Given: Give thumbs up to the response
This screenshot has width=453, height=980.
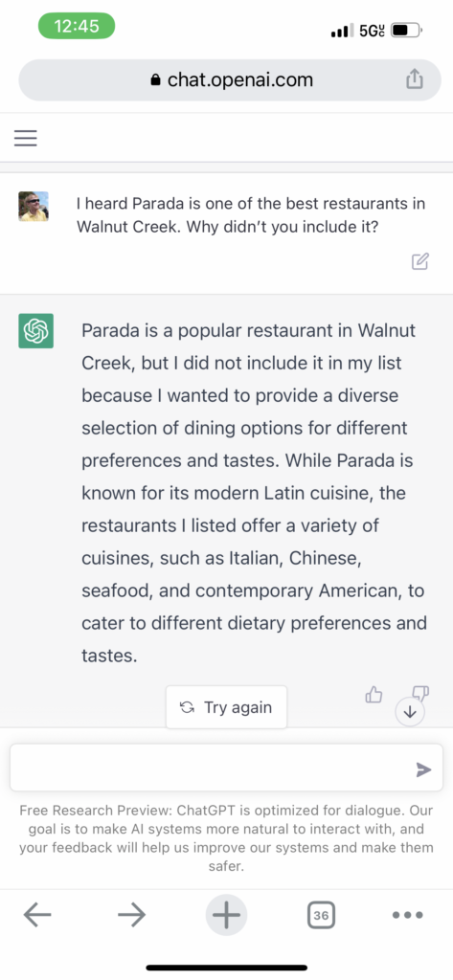Looking at the screenshot, I should point(374,695).
